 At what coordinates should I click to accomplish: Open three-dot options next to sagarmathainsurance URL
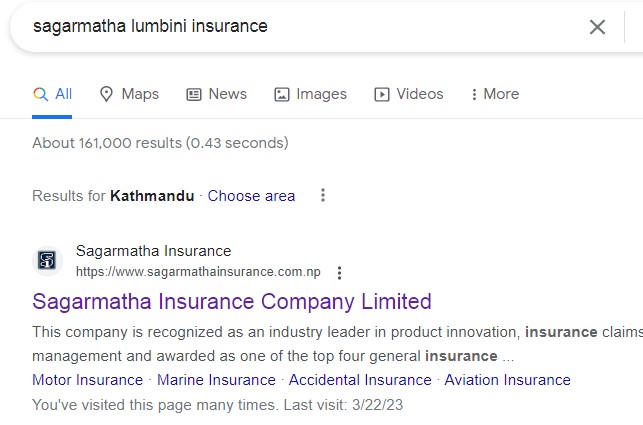pyautogui.click(x=340, y=272)
